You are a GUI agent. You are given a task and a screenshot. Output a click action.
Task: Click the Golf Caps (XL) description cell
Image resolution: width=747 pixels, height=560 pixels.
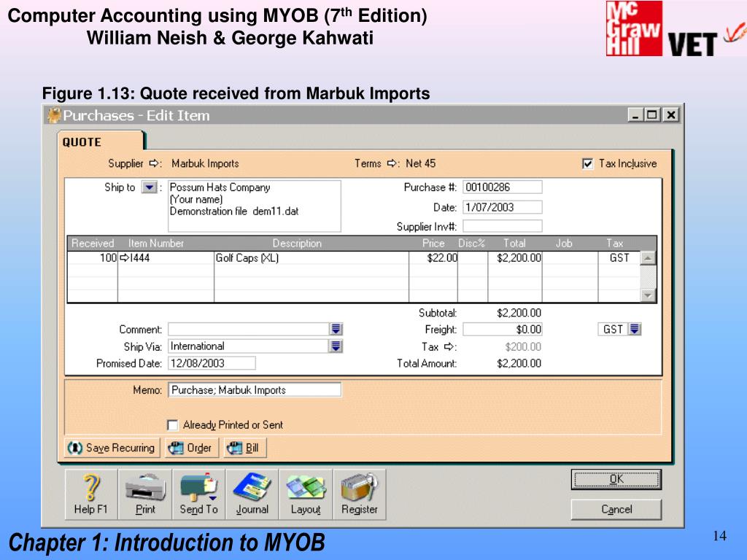pyautogui.click(x=311, y=257)
